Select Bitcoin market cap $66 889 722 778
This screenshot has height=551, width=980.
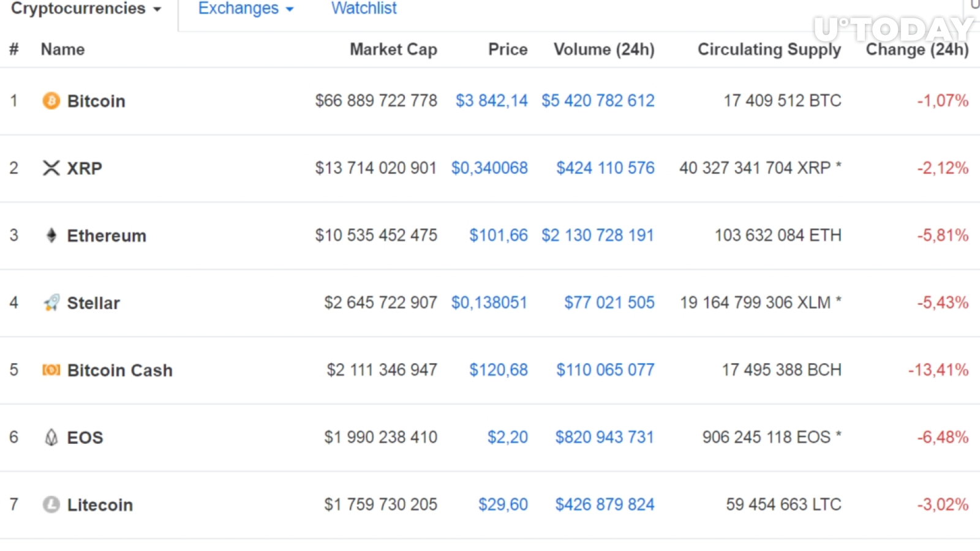pos(376,100)
